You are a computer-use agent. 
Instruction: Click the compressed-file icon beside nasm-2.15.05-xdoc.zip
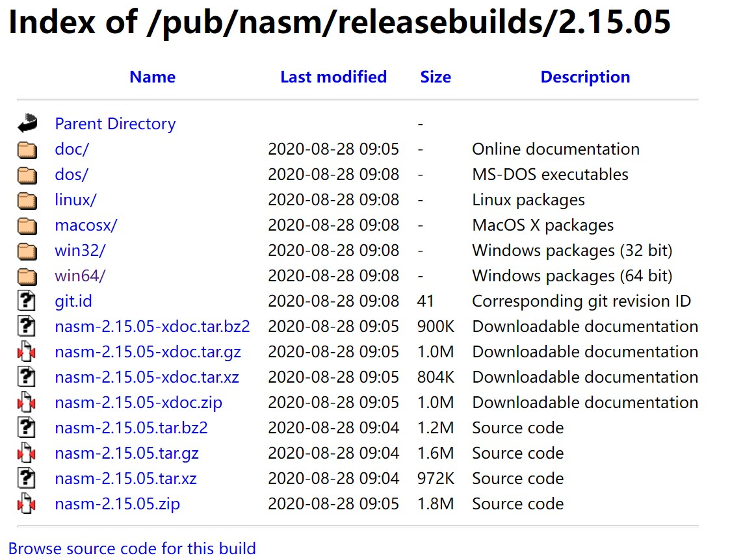coord(27,402)
